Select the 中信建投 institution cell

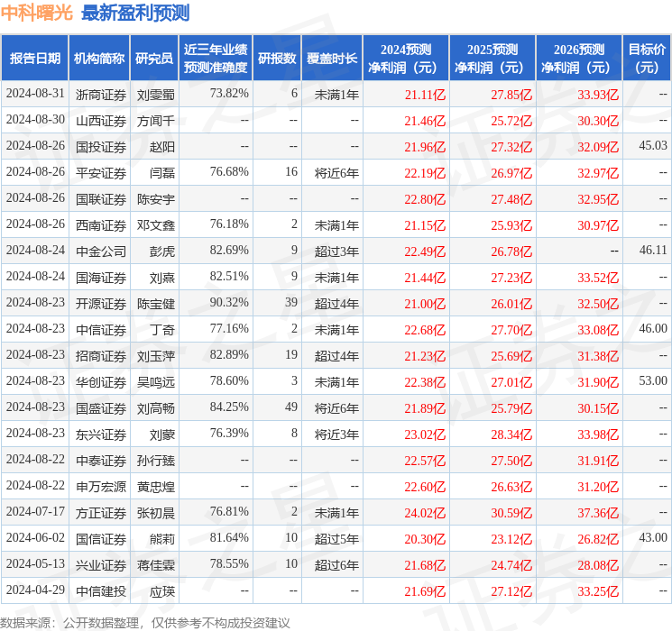point(101,591)
